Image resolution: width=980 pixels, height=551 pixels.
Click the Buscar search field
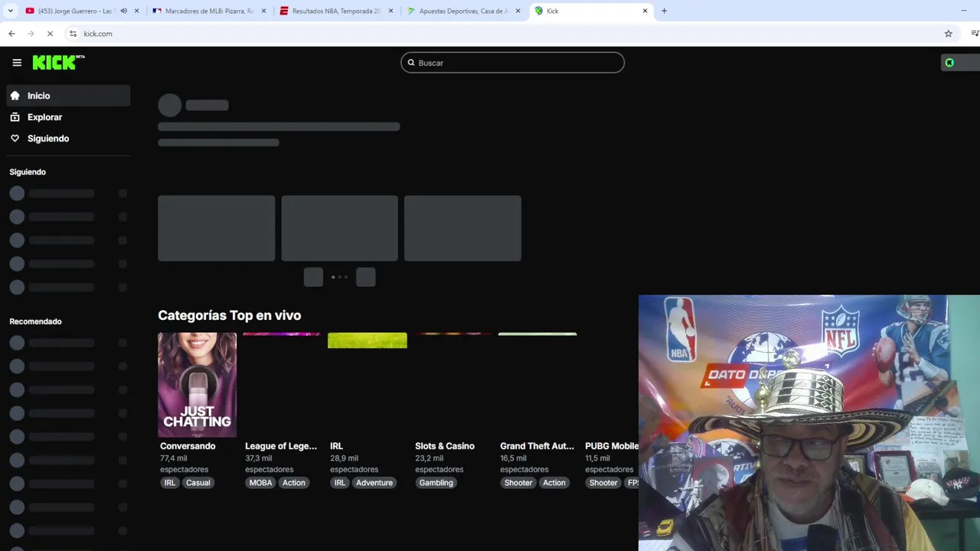(512, 63)
